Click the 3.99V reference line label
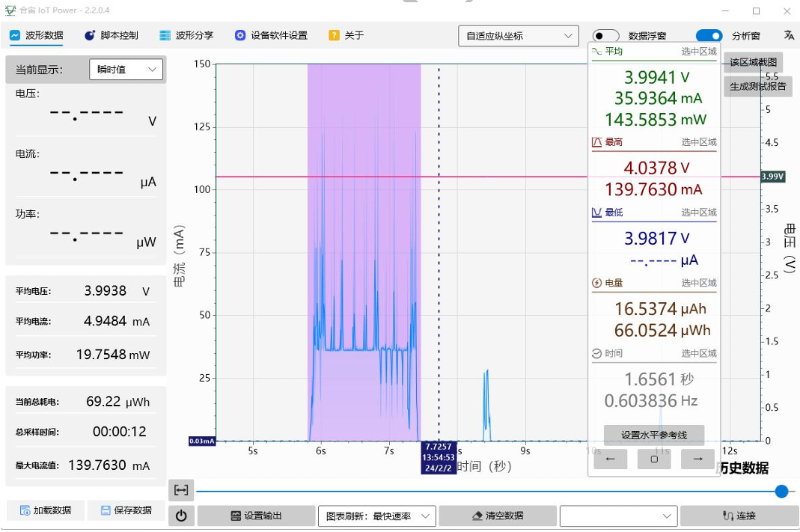The width and height of the screenshot is (800, 532). pyautogui.click(x=772, y=177)
